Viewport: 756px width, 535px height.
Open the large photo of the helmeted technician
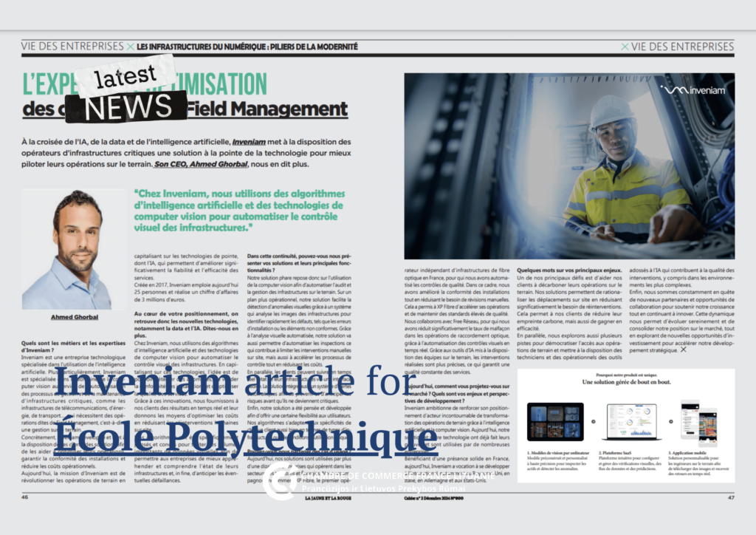coord(569,166)
